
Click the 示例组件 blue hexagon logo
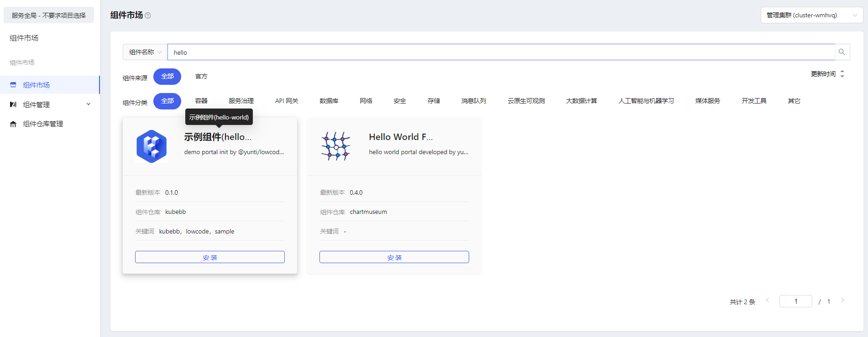coord(152,146)
